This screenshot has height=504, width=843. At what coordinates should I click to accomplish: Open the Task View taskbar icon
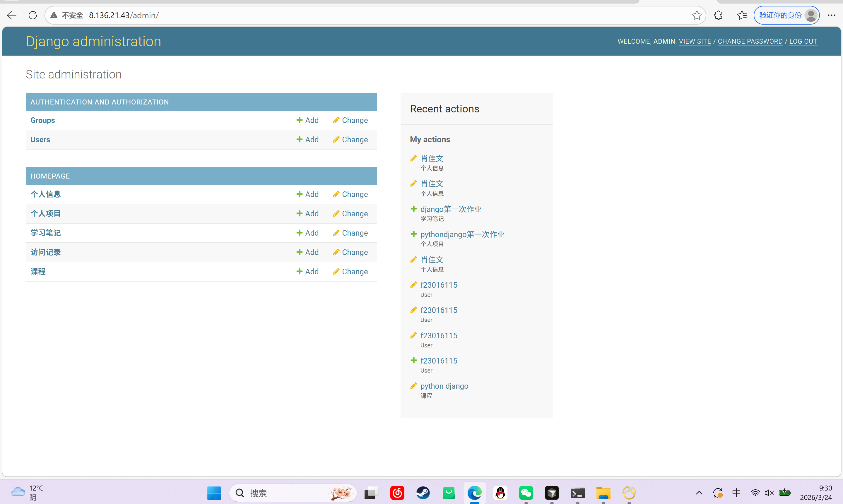(371, 493)
